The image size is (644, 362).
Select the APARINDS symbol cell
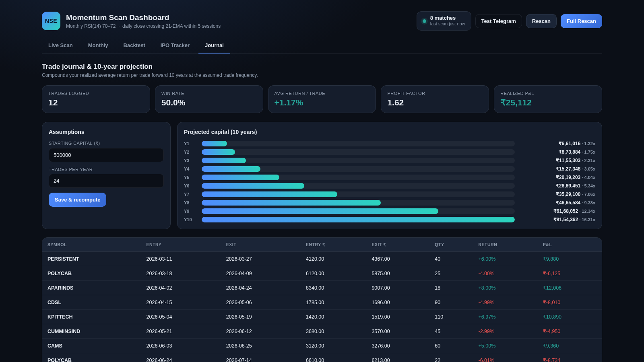tap(60, 288)
